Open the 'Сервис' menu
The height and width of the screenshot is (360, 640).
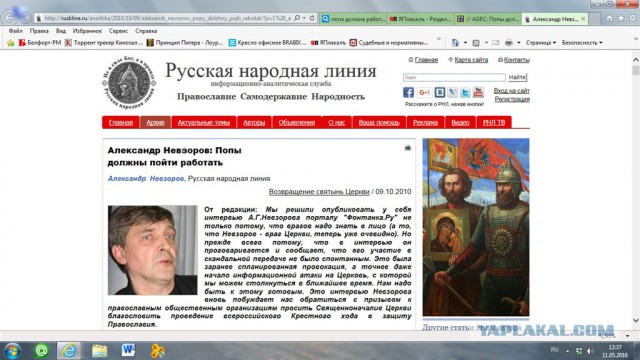click(x=118, y=31)
